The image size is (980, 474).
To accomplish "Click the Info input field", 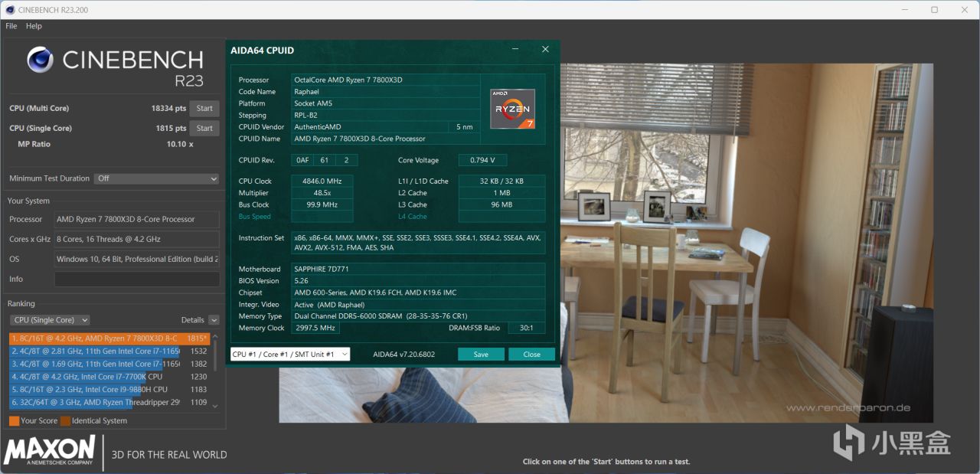I will point(137,279).
